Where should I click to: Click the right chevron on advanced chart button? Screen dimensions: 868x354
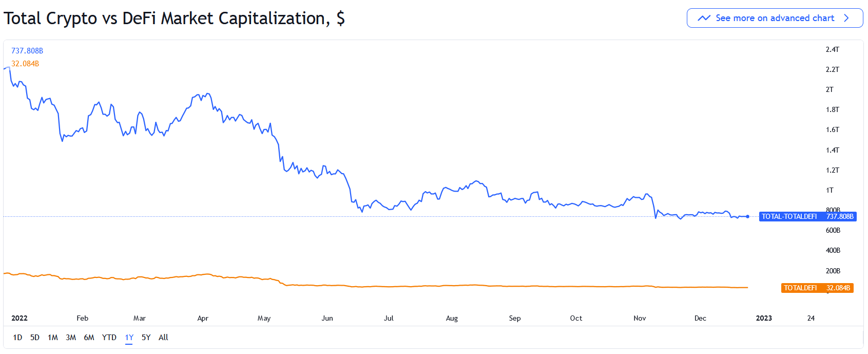(x=846, y=18)
